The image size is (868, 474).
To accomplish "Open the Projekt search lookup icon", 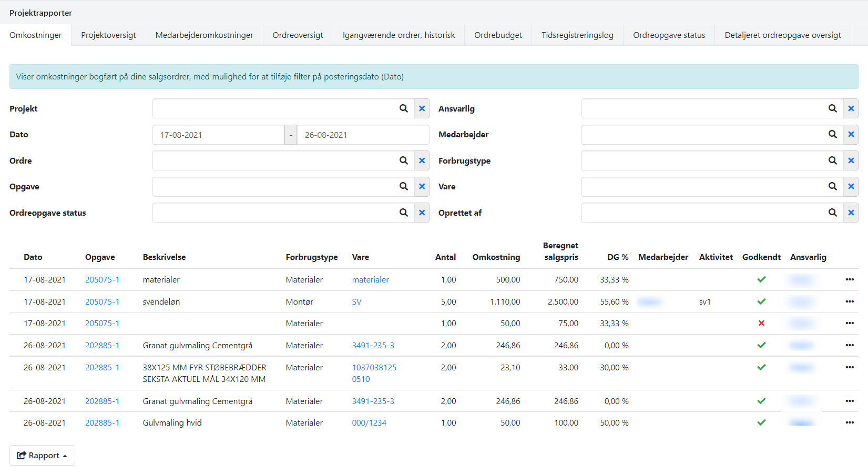I will (403, 108).
